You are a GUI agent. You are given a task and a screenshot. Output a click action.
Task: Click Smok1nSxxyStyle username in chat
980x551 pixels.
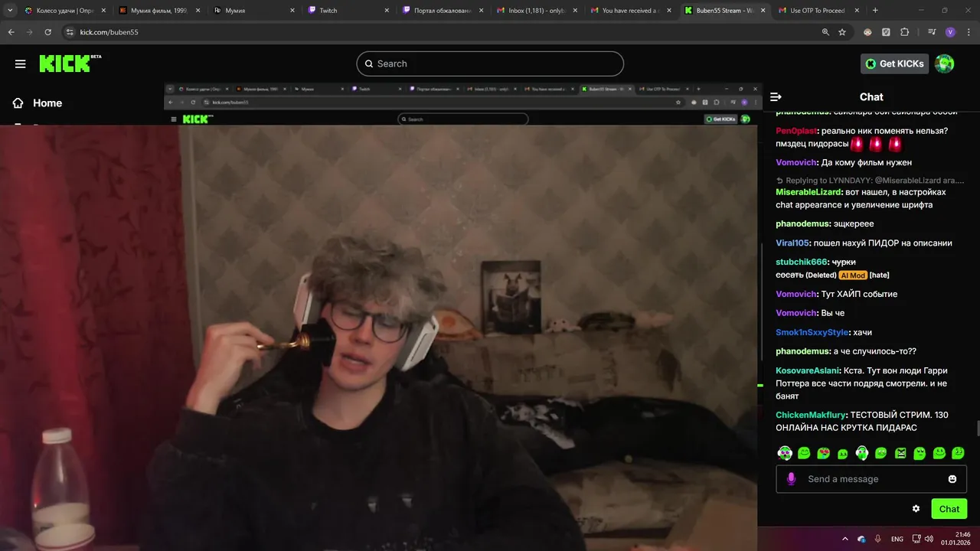pos(812,332)
